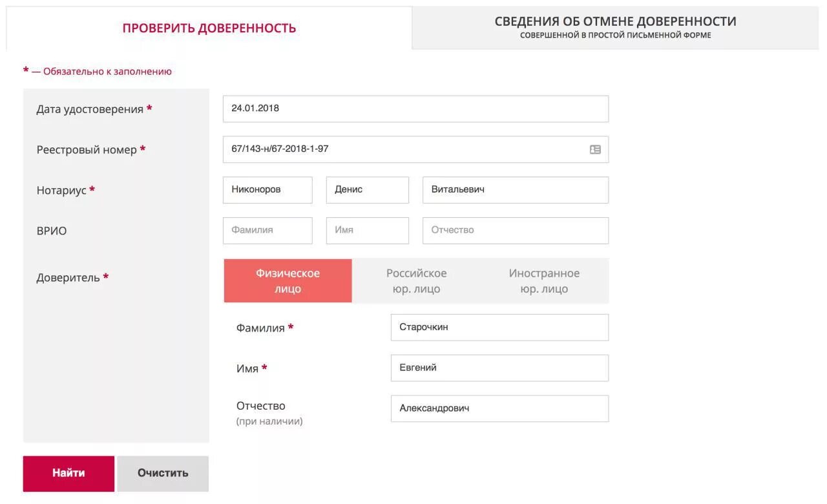This screenshot has height=504, width=827.
Task: Edit notary surname field Никоноров
Action: coord(267,190)
